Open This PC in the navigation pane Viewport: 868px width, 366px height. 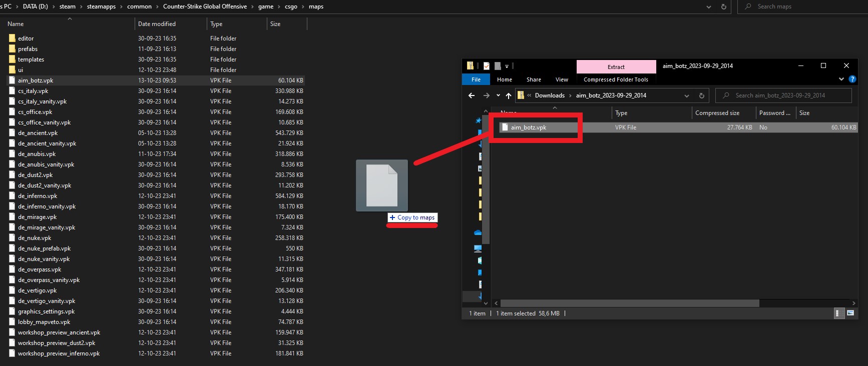(478, 248)
